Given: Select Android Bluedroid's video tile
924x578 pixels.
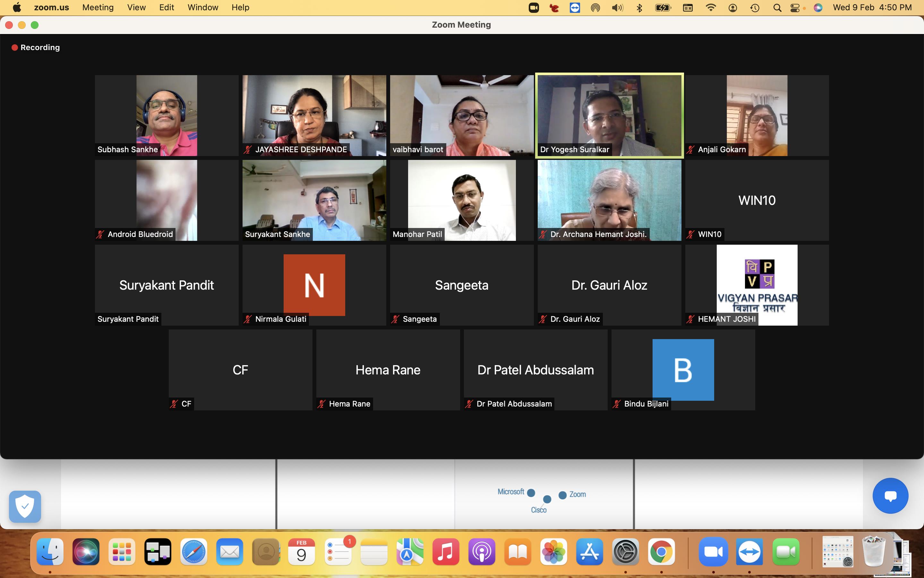Looking at the screenshot, I should coord(167,200).
